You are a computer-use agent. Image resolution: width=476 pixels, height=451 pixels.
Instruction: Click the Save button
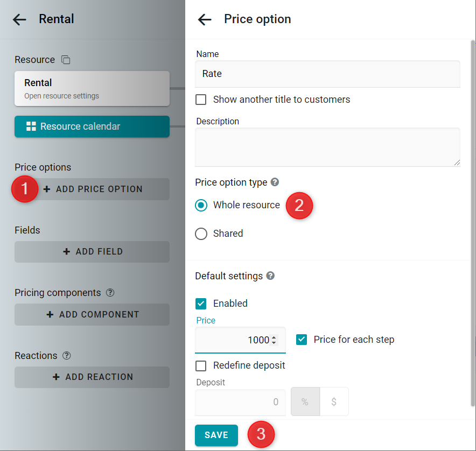[x=216, y=435]
